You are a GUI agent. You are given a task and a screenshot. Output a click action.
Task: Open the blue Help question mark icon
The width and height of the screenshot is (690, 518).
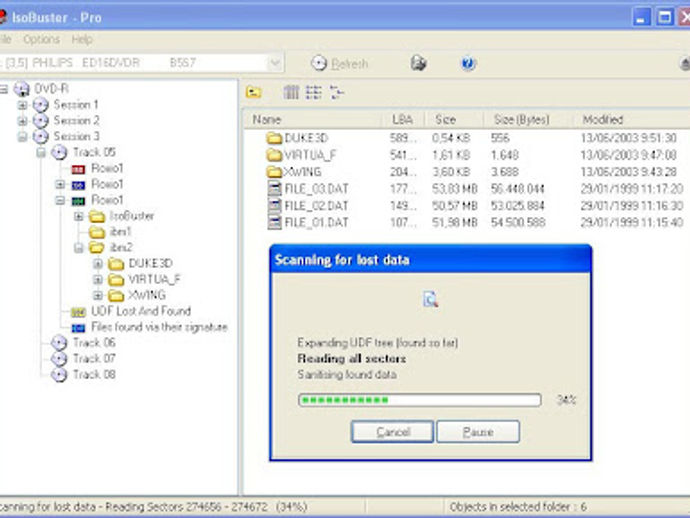tap(468, 63)
